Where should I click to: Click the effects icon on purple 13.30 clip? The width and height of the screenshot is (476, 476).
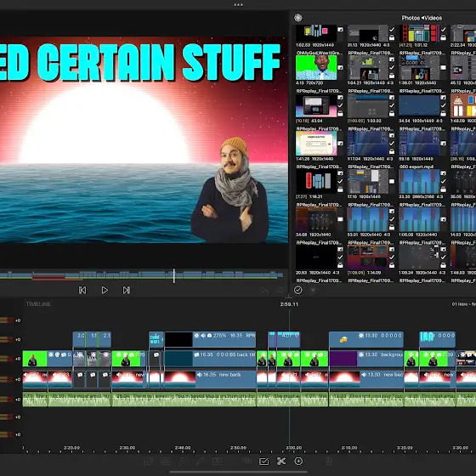(361, 354)
